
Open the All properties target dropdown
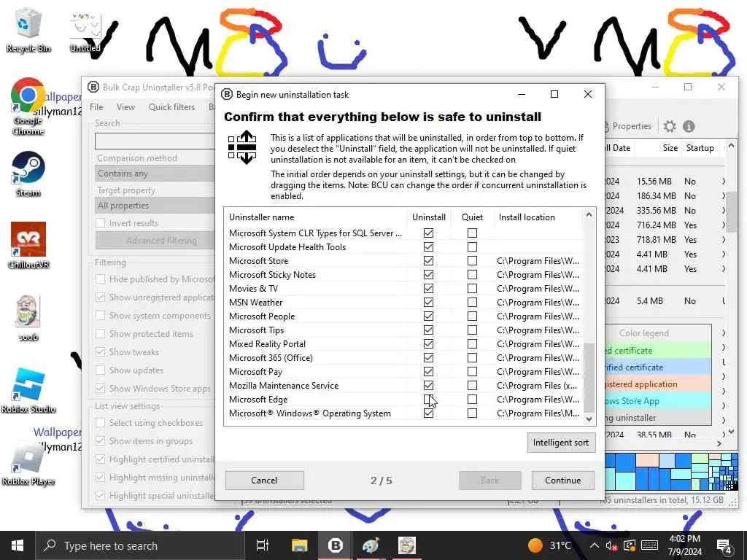click(x=155, y=206)
